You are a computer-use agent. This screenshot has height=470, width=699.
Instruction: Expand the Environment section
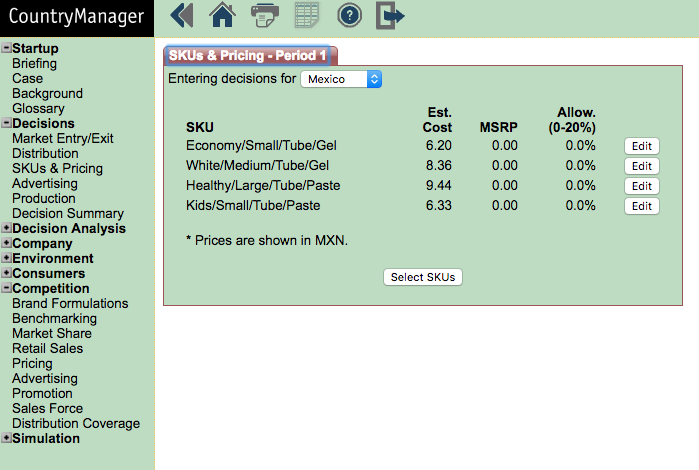[x=6, y=258]
